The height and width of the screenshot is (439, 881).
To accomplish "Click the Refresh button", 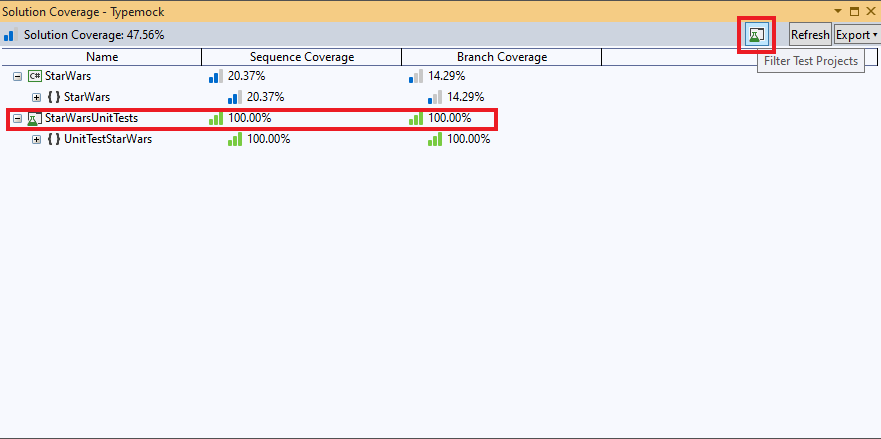I will click(810, 35).
